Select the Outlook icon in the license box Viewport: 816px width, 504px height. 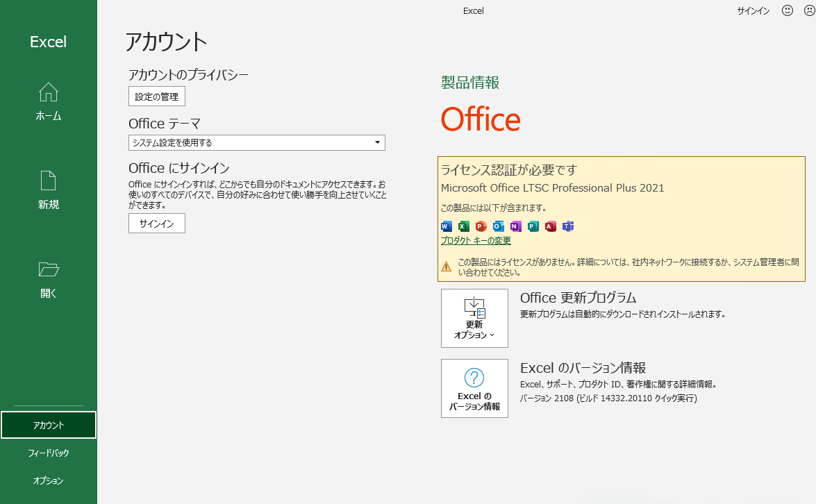point(498,226)
